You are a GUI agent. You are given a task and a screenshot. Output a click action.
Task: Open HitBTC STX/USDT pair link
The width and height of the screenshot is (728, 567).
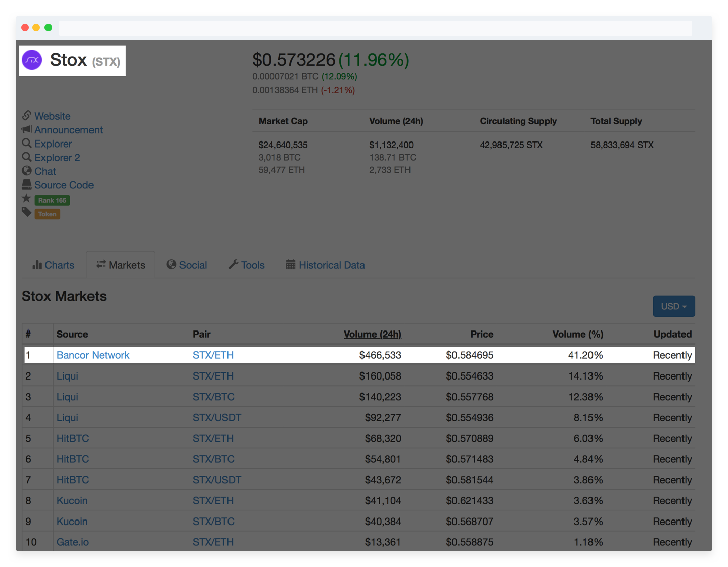(x=217, y=480)
